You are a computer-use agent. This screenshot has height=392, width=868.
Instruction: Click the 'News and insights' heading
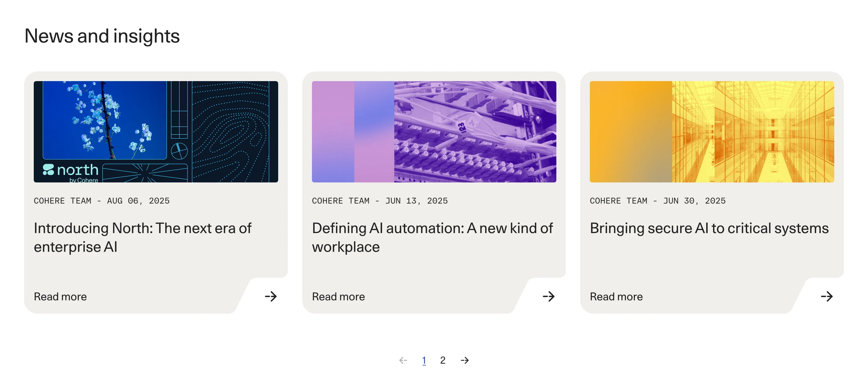pyautogui.click(x=102, y=36)
